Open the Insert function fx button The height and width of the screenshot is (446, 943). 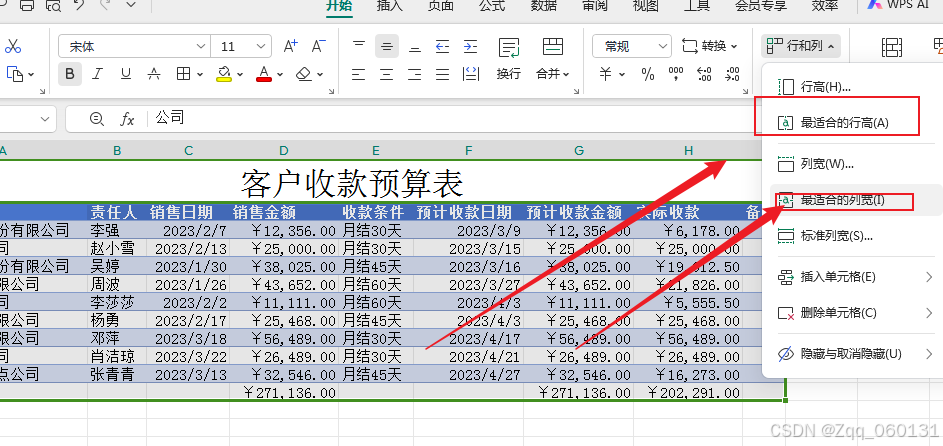[127, 118]
